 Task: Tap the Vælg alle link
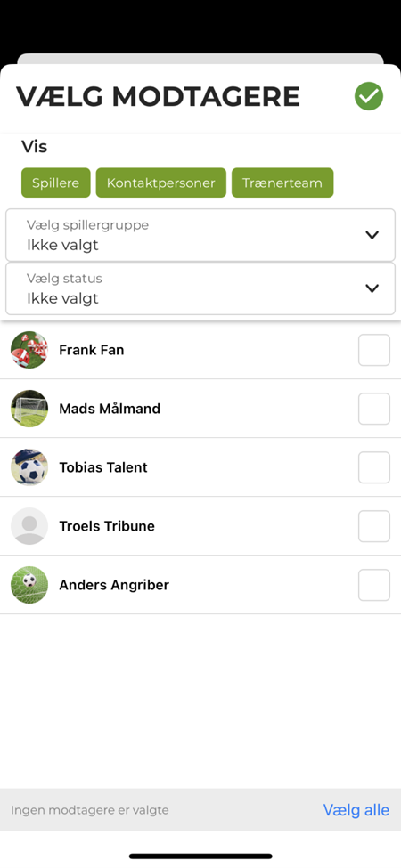pos(356,810)
